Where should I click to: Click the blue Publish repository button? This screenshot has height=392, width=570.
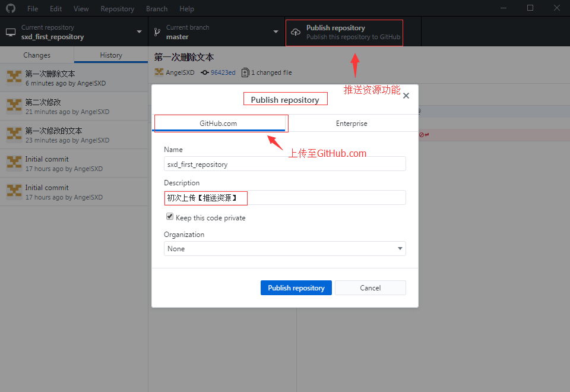(296, 287)
